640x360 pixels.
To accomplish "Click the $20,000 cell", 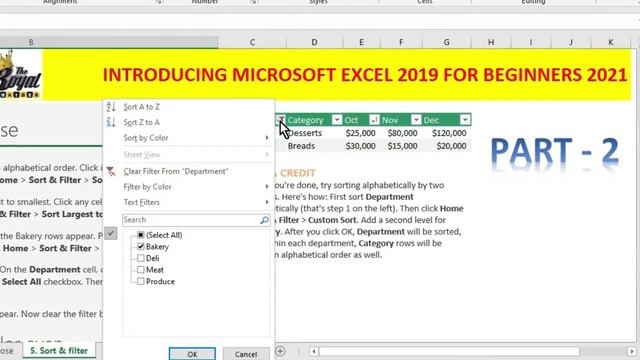I will pos(449,146).
